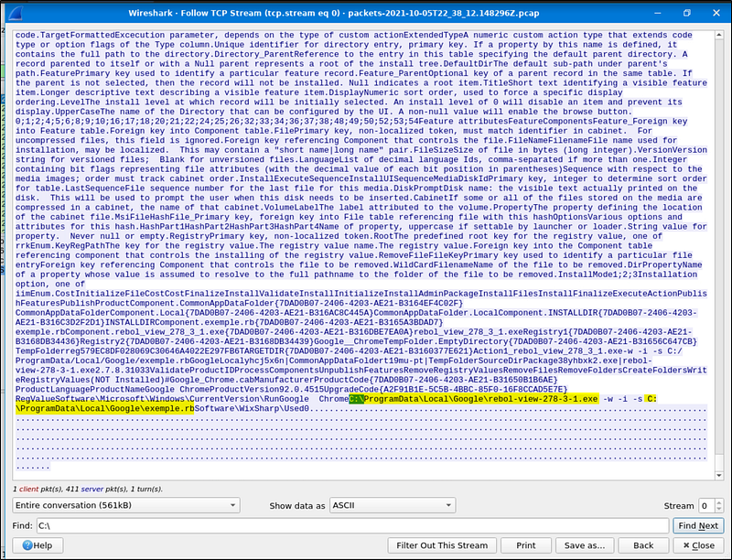Image resolution: width=732 pixels, height=560 pixels.
Task: Click the Stream number input box
Action: (705, 505)
